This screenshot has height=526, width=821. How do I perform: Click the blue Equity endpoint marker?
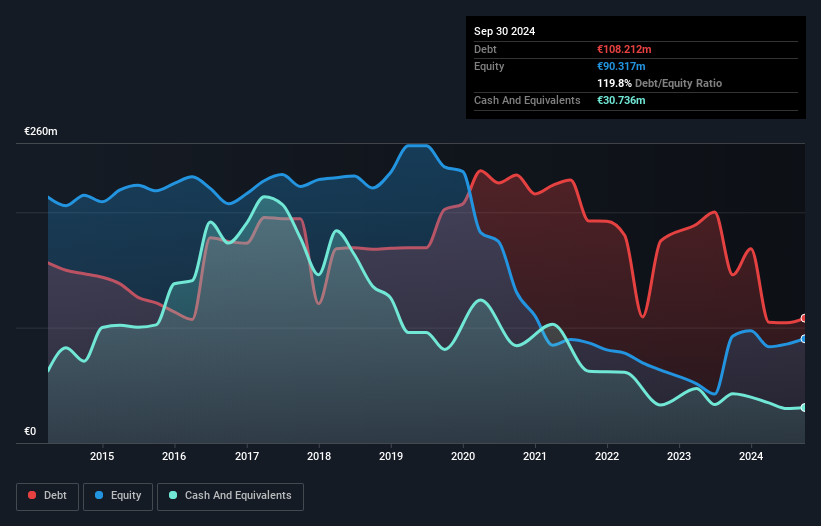tap(804, 339)
